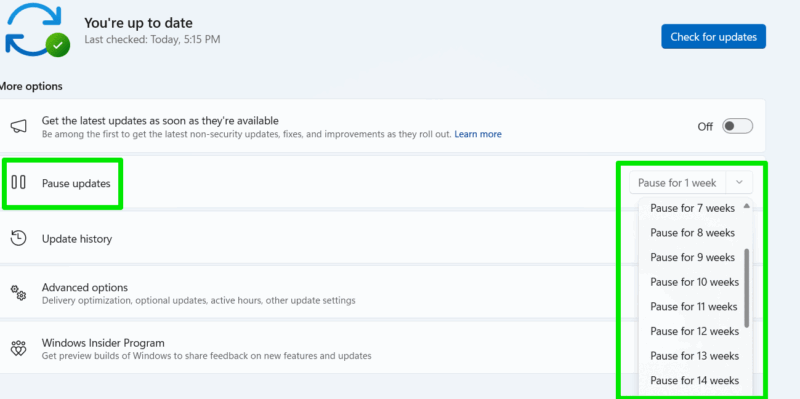Click the Windows Update sync status icon
Viewport: 800px width, 399px height.
pyautogui.click(x=37, y=30)
